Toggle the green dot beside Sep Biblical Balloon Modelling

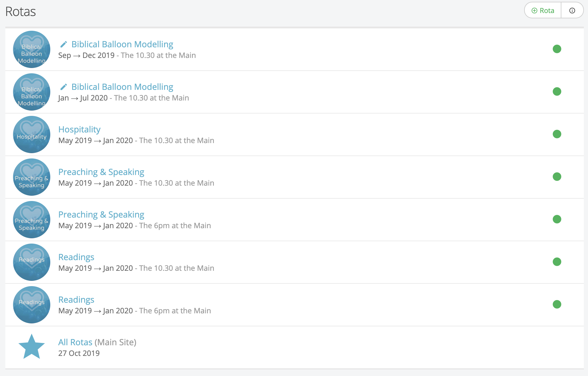coord(557,49)
